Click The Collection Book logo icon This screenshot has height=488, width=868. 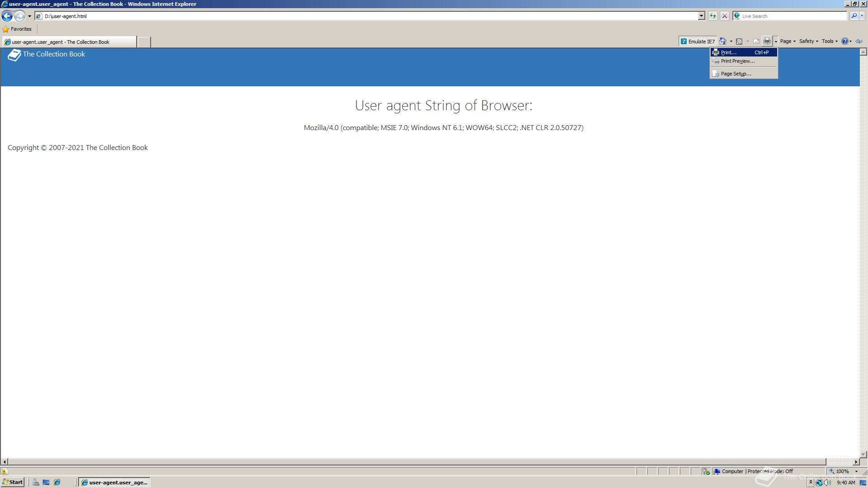14,55
